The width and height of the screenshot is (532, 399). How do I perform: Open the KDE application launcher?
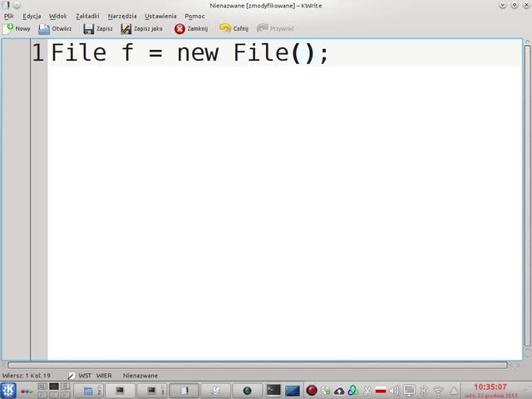pyautogui.click(x=8, y=390)
